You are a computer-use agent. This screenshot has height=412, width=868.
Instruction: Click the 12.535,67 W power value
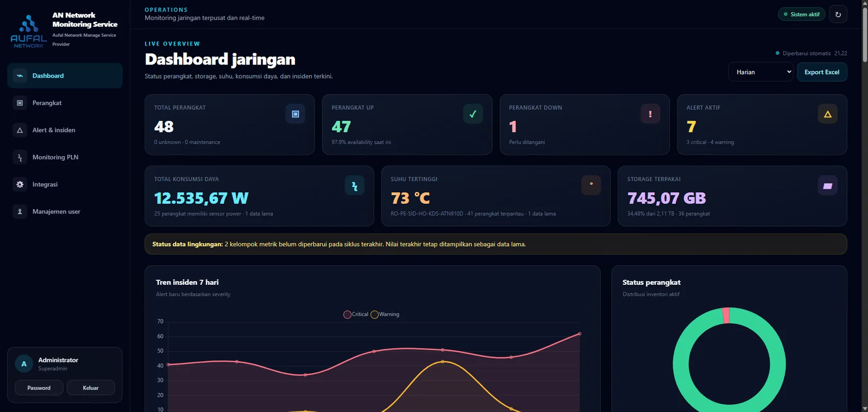pyautogui.click(x=201, y=198)
